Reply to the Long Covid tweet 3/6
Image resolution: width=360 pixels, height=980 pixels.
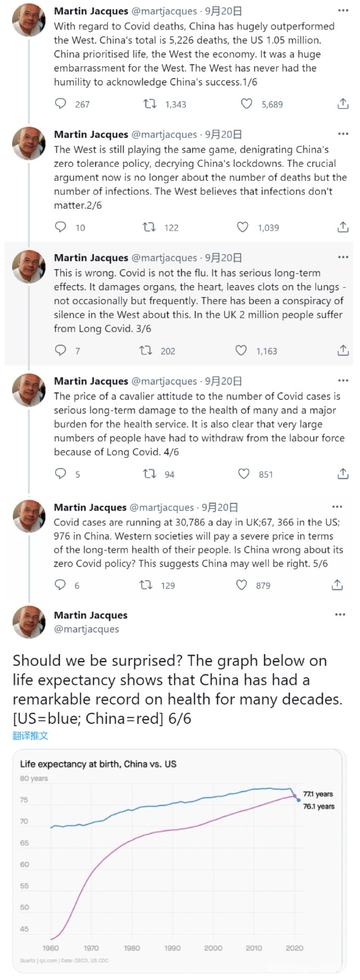point(60,350)
